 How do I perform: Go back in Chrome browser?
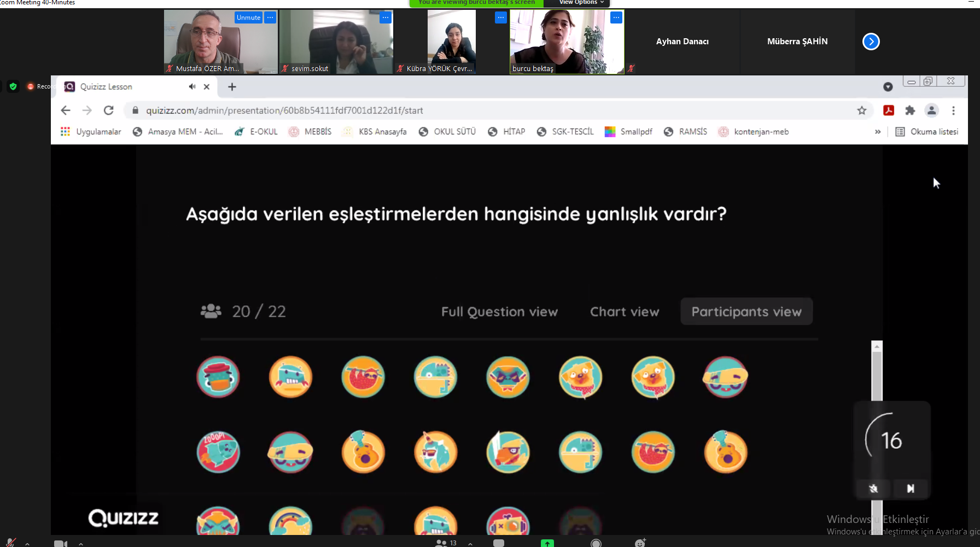[66, 110]
